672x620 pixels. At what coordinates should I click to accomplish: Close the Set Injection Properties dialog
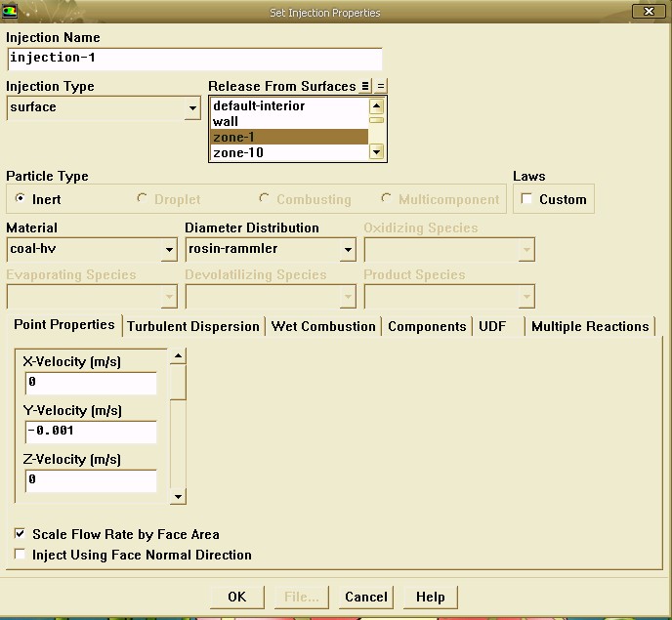tap(645, 12)
